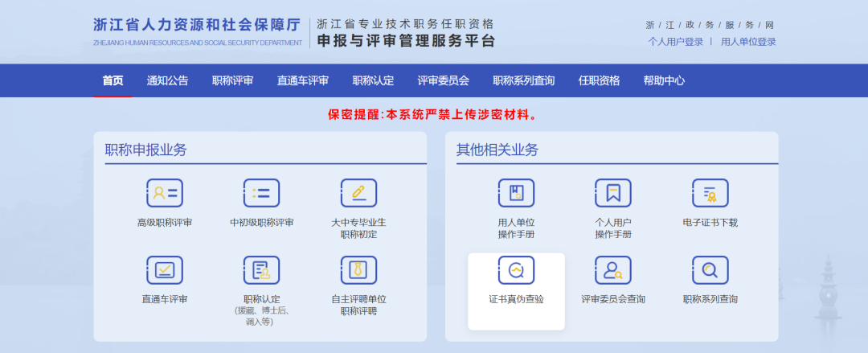868x353 pixels.
Task: Click the 用人单位 操作手册 label
Action: click(x=516, y=228)
